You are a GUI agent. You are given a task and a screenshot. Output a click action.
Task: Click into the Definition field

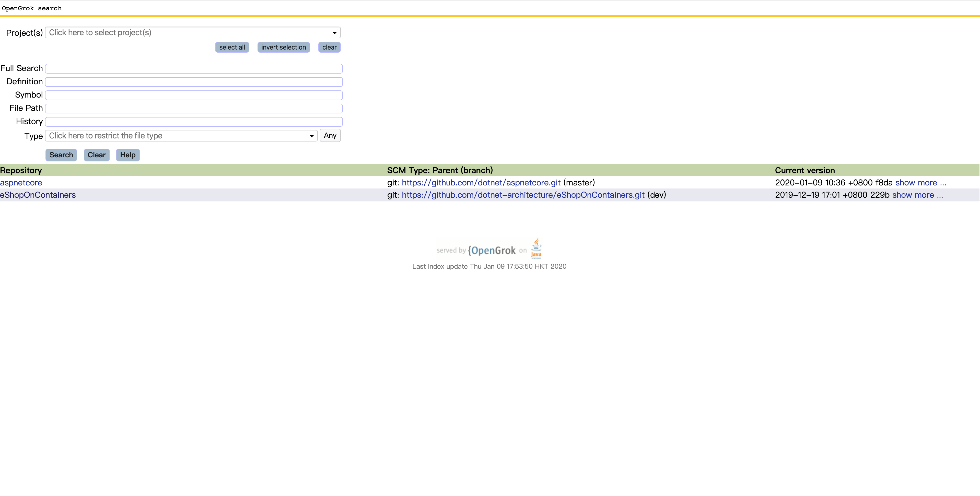[x=194, y=82]
